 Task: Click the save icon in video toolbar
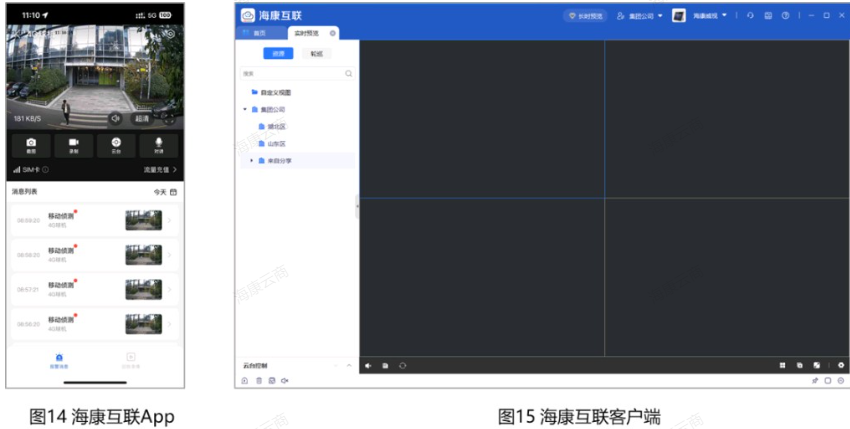click(x=385, y=366)
